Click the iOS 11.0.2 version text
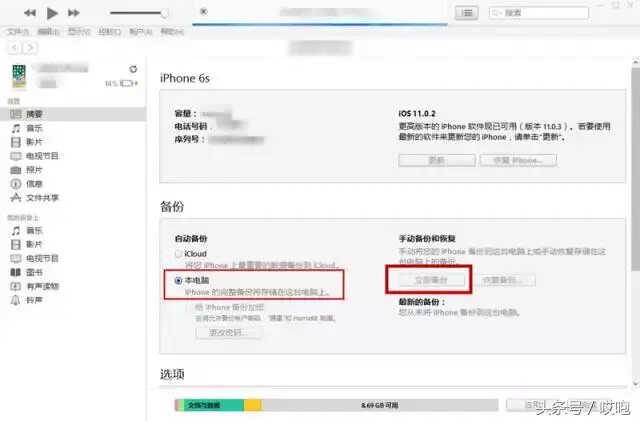The height and width of the screenshot is (421, 640). (x=417, y=114)
